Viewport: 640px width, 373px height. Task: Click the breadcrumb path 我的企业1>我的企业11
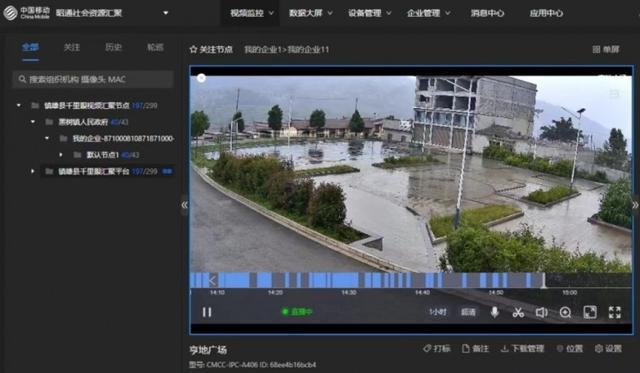(287, 50)
